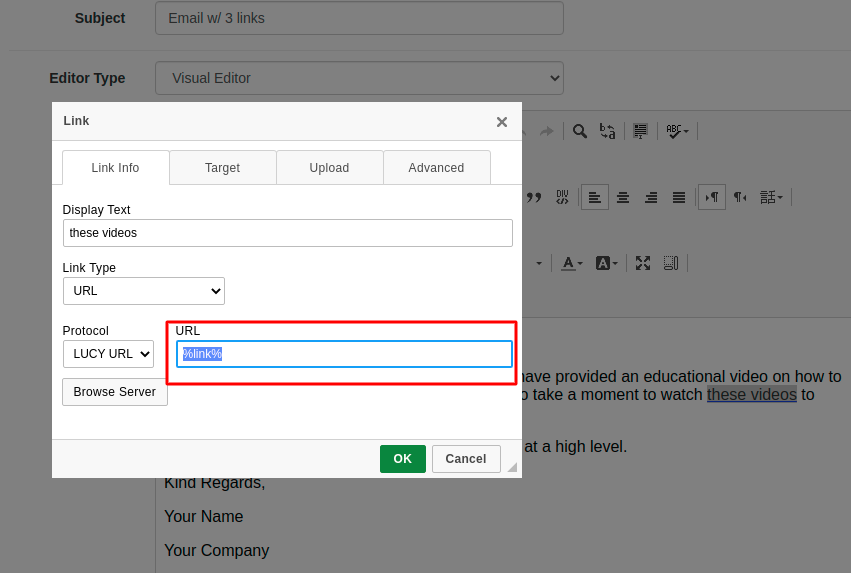
Task: Switch to the Advanced tab
Action: 436,168
